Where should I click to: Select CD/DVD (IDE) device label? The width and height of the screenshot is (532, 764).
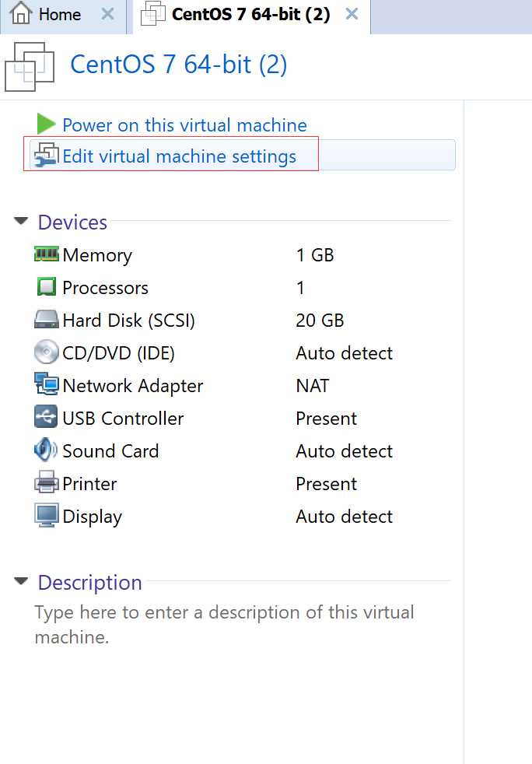click(118, 352)
